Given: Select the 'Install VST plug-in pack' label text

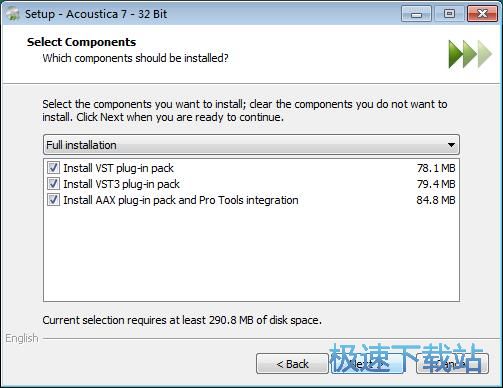Looking at the screenshot, I should pos(119,168).
